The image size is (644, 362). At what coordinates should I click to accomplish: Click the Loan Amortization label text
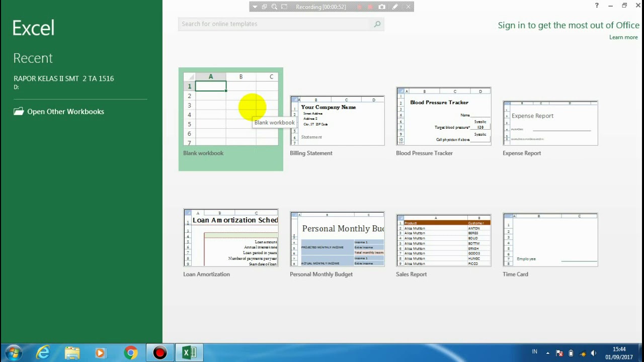(x=206, y=275)
